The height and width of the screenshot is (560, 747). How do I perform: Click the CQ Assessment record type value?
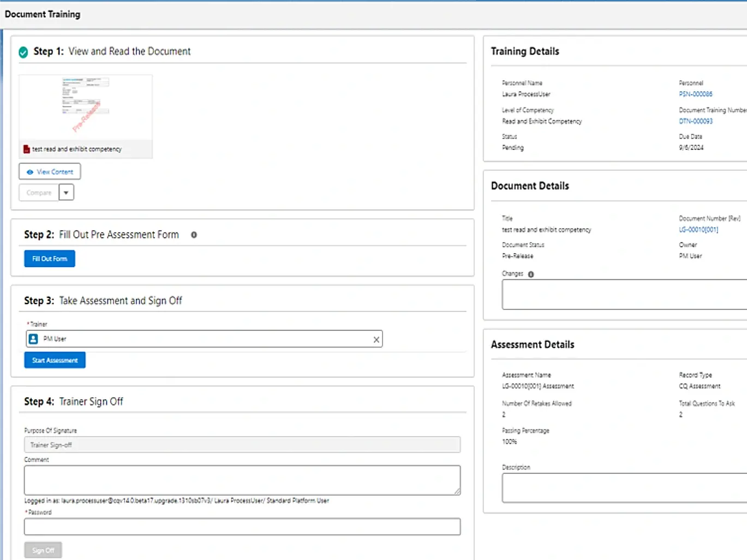(700, 386)
